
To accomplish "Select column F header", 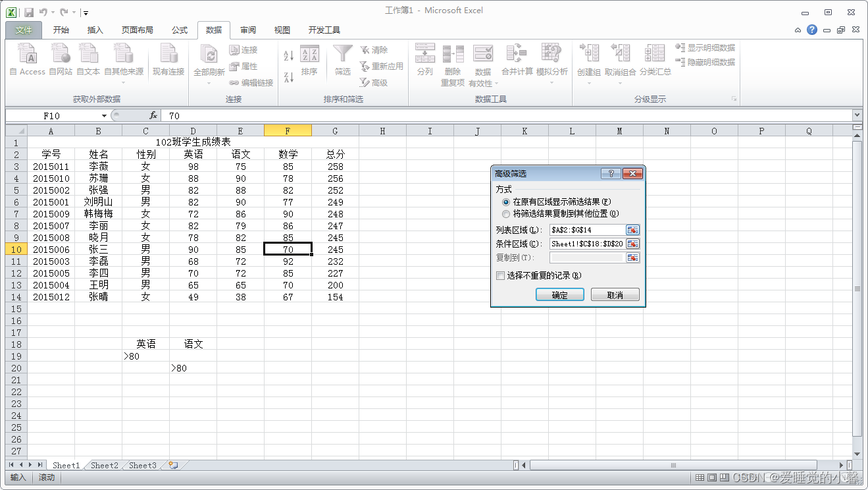I will pyautogui.click(x=288, y=130).
